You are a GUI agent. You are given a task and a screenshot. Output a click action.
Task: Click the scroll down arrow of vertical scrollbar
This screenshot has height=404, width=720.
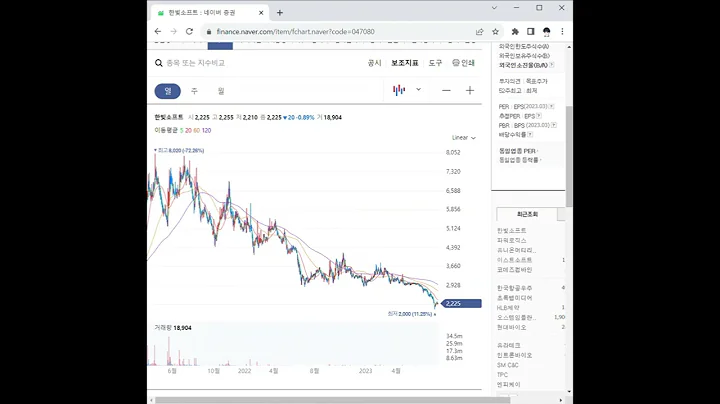click(x=569, y=392)
